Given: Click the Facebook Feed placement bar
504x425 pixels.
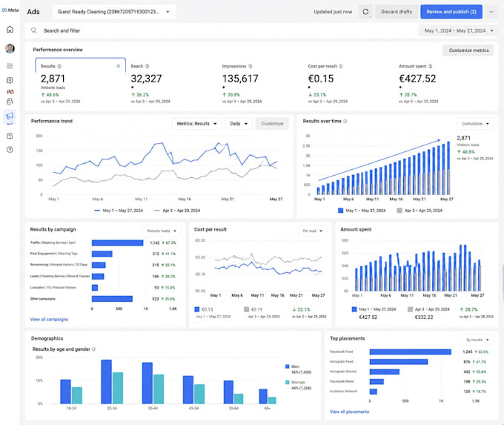Looking at the screenshot, I should pos(410,352).
